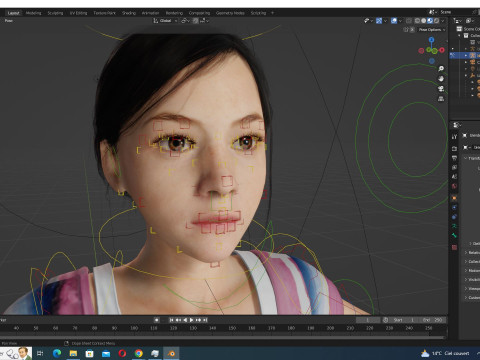This screenshot has width=480, height=360.
Task: Open the gizmo options dropdown arrow
Action: pos(385,21)
